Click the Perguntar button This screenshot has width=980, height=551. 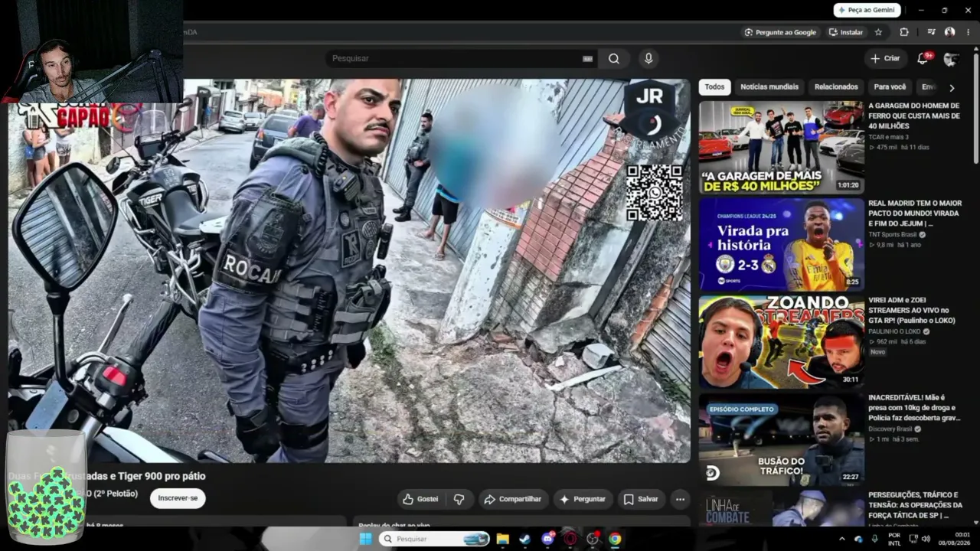(x=583, y=499)
